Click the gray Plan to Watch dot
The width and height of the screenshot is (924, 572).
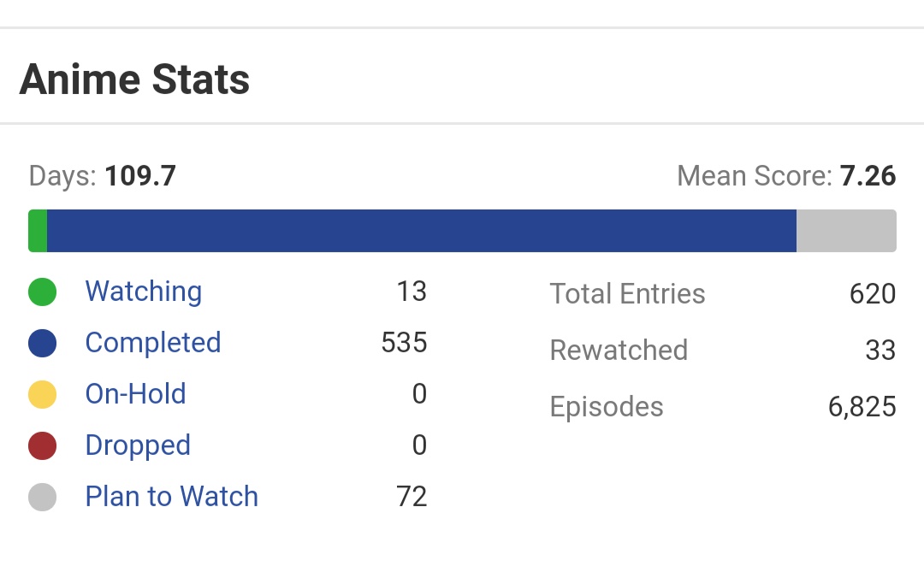click(x=42, y=497)
